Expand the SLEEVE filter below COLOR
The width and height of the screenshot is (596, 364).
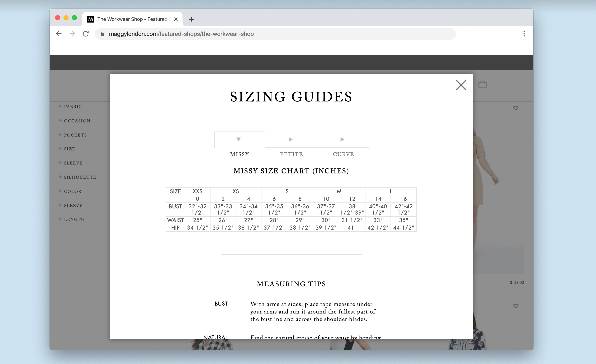pos(71,205)
